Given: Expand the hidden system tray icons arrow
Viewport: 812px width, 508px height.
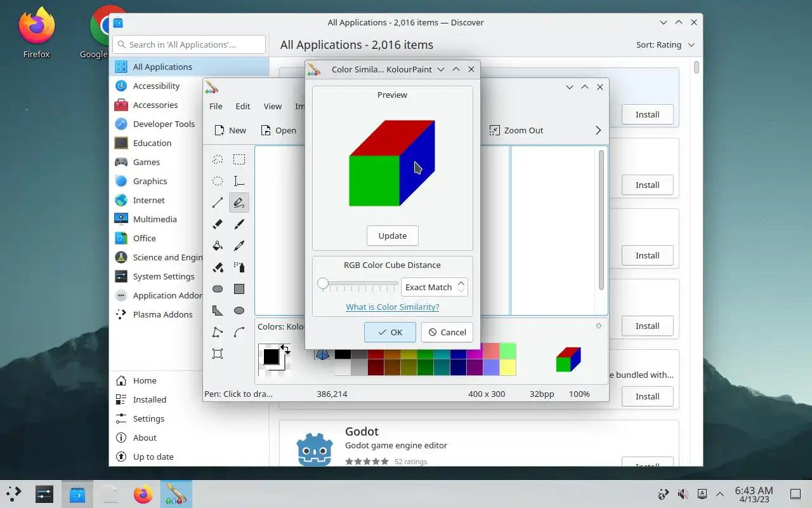Looking at the screenshot, I should (720, 494).
